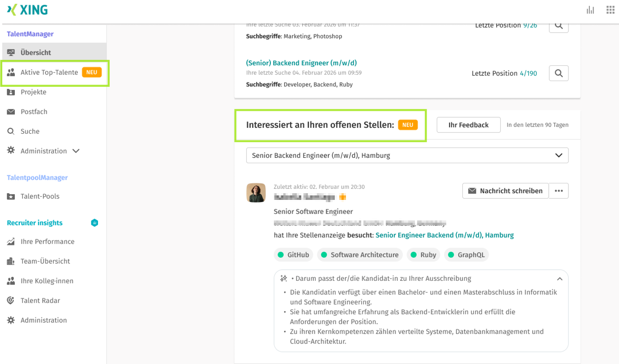Screen dimensions: 619x364
Task: Collapse the candidate match explanation box
Action: click(559, 278)
